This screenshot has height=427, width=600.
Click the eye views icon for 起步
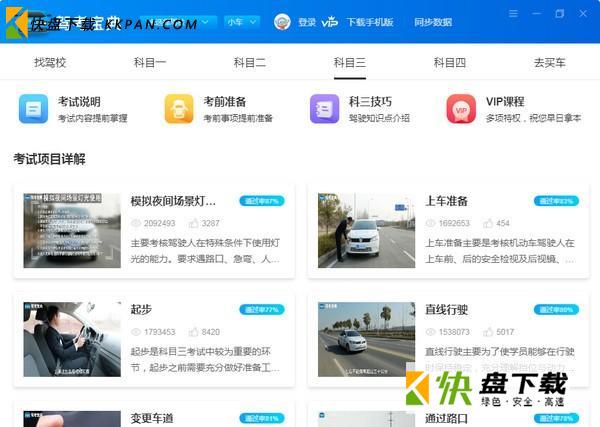(x=136, y=332)
